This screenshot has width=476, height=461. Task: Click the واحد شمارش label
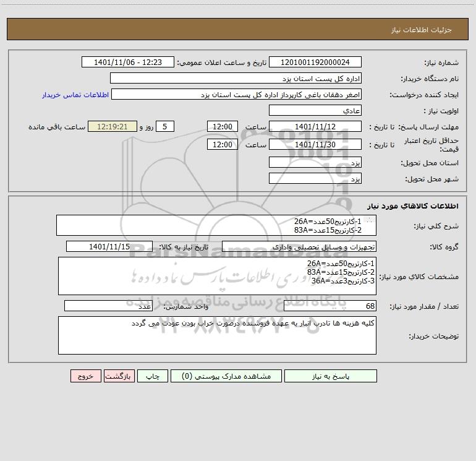tap(186, 307)
